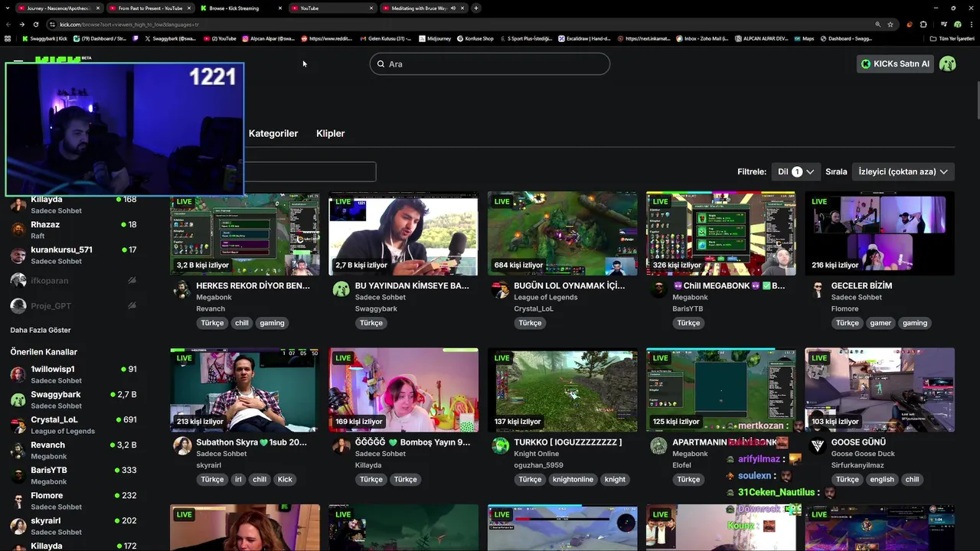Screen dimensions: 980x551
Task: Click Revanch avatar in recommended channels
Action: coord(18,450)
